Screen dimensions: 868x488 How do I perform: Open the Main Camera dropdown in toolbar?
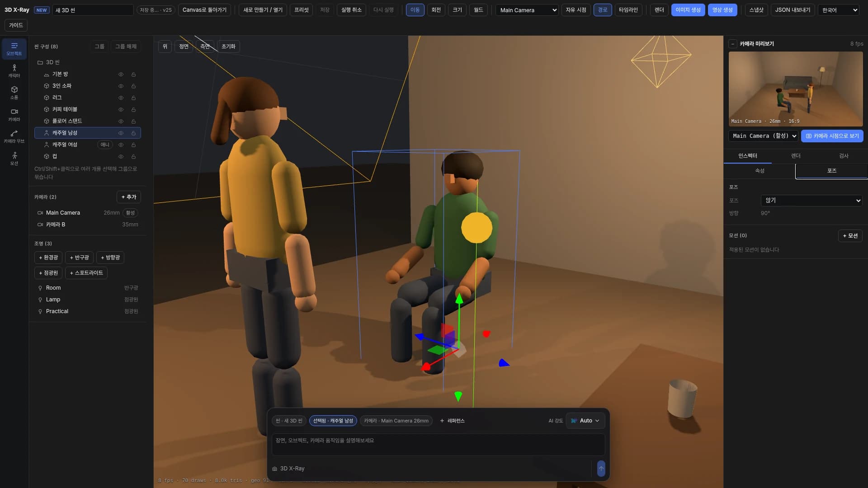point(527,10)
